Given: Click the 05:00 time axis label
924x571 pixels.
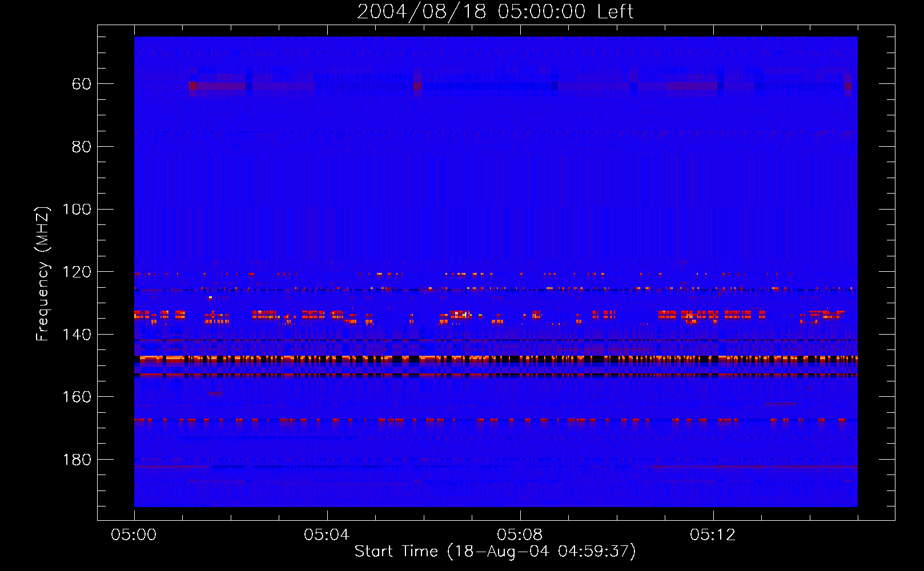Looking at the screenshot, I should (x=134, y=534).
